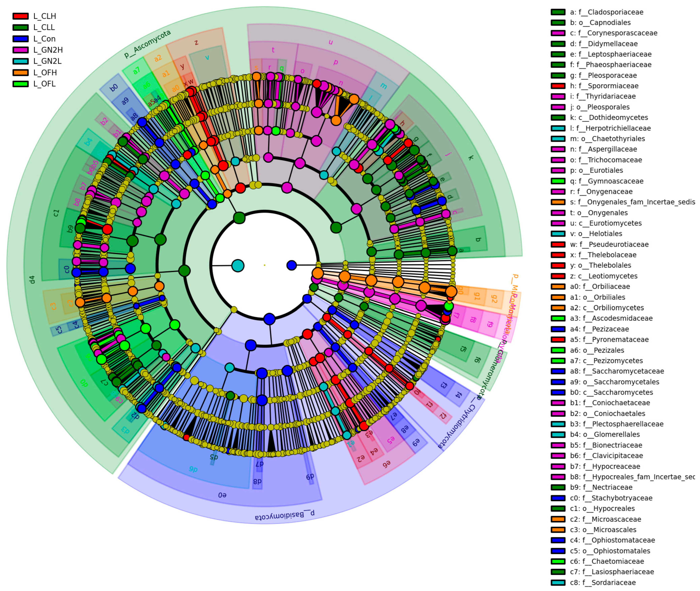The height and width of the screenshot is (591, 700).
Task: Click the legend text c__Eurotiomycetes
Action: click(x=610, y=223)
